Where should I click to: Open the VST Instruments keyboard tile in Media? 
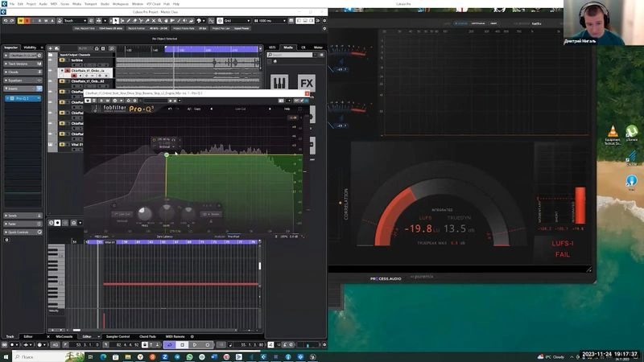tap(279, 84)
